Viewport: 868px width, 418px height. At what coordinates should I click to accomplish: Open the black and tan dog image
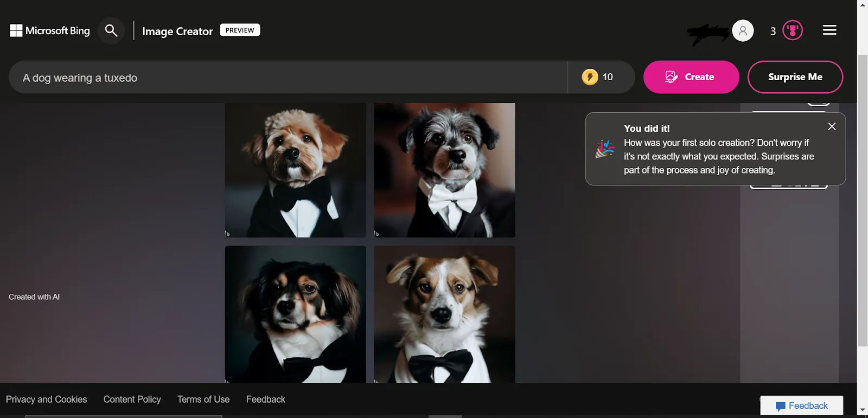[x=295, y=314]
